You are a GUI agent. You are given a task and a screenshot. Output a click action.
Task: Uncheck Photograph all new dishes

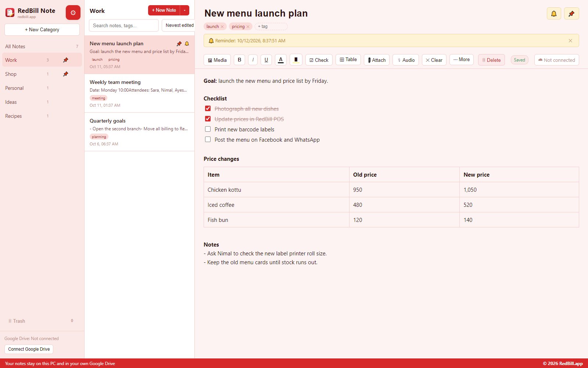point(208,109)
